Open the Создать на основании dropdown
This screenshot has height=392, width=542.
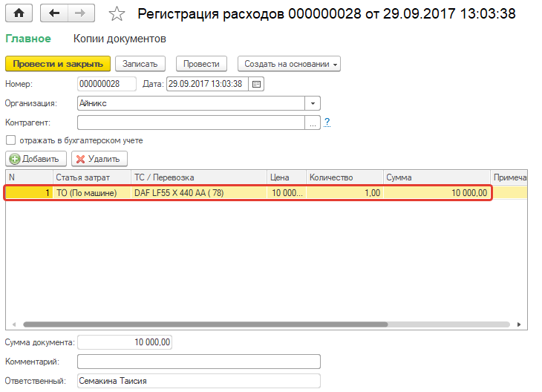pos(289,64)
